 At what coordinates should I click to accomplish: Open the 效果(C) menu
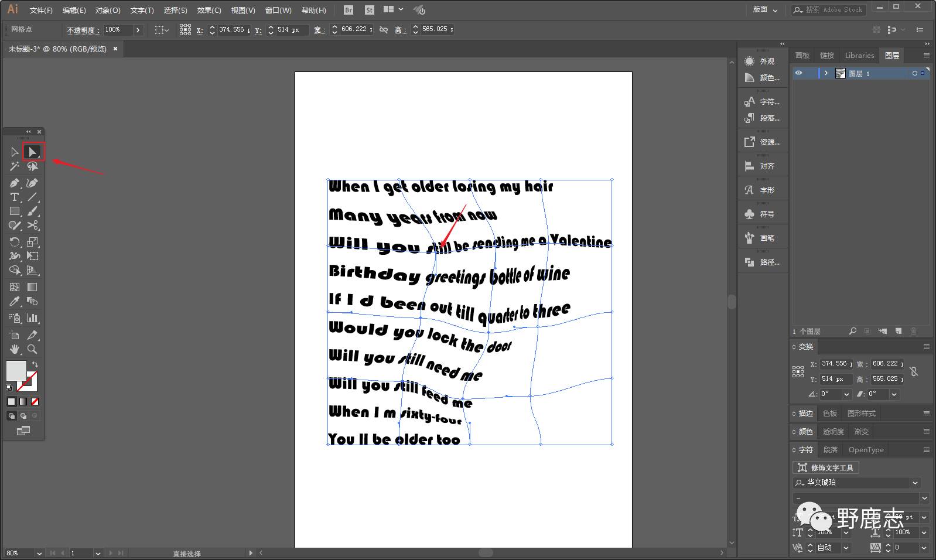pos(209,10)
